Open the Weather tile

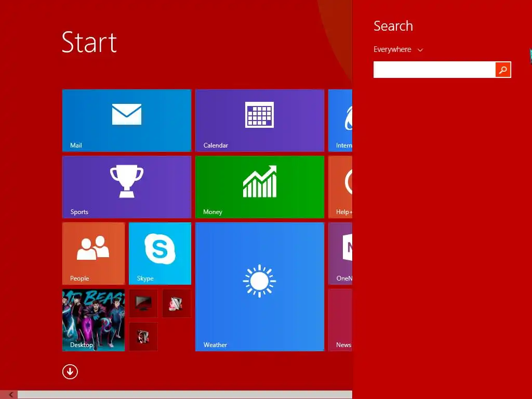click(260, 287)
